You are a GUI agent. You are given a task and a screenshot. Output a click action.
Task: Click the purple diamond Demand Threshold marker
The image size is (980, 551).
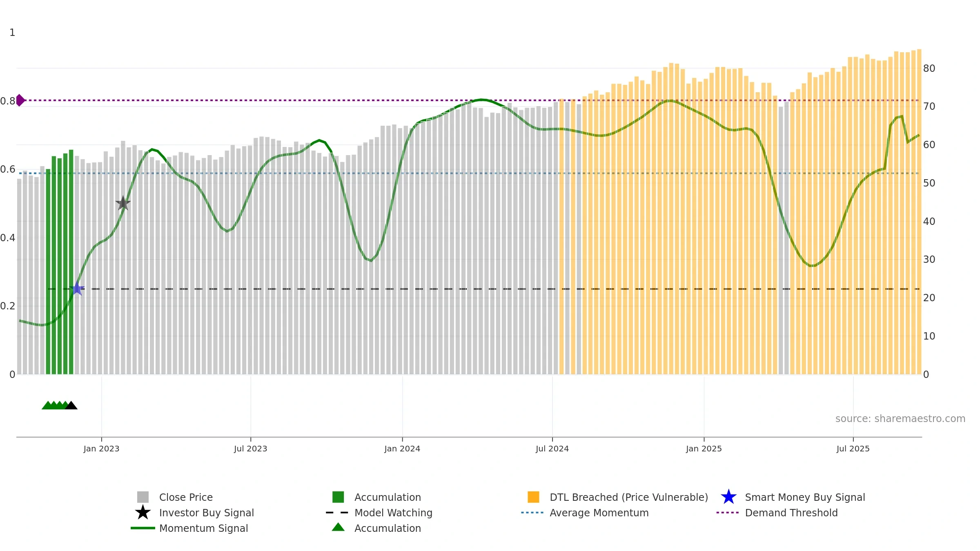pyautogui.click(x=20, y=100)
